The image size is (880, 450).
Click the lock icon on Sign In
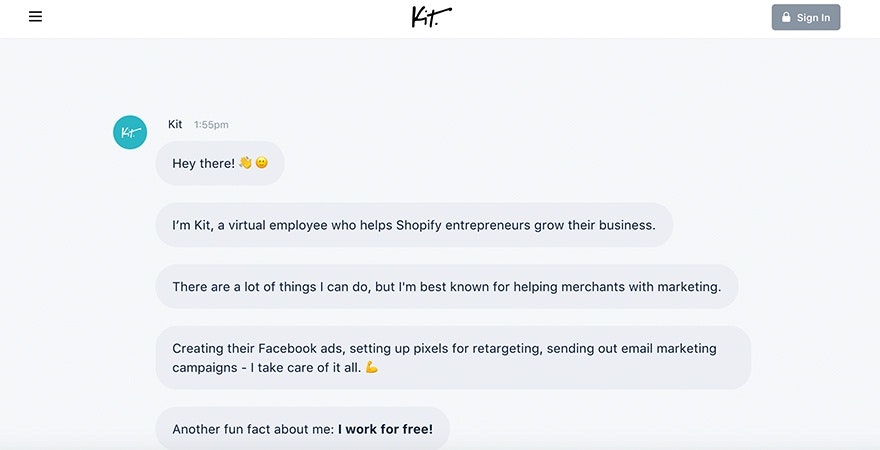(786, 18)
